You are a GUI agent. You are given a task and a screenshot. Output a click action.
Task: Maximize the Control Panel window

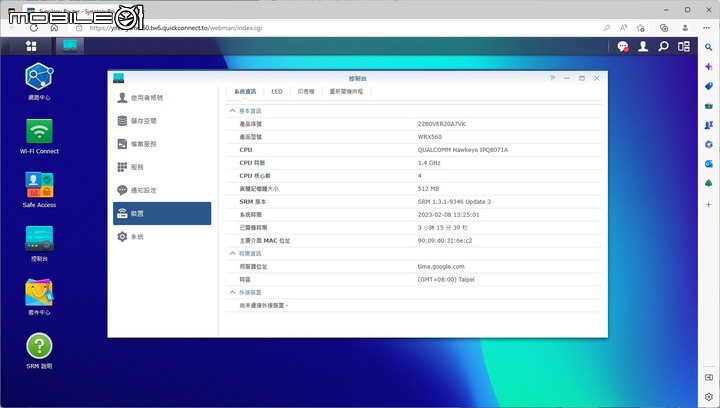tap(582, 78)
